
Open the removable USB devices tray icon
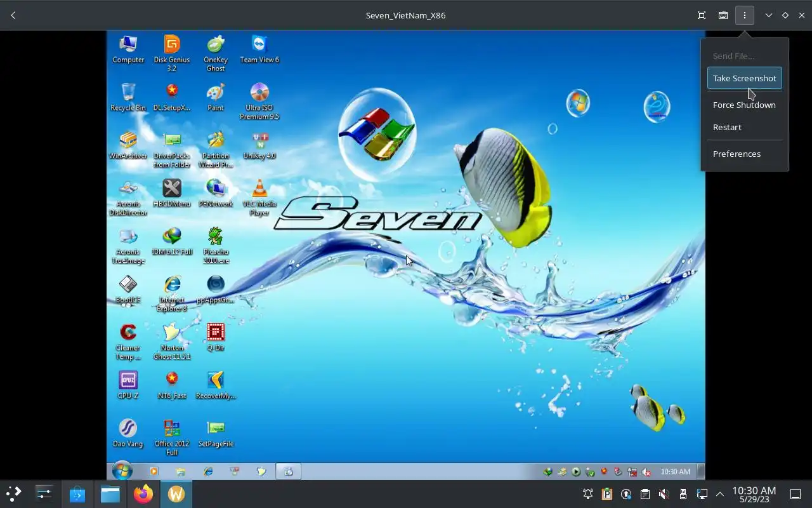tap(683, 494)
